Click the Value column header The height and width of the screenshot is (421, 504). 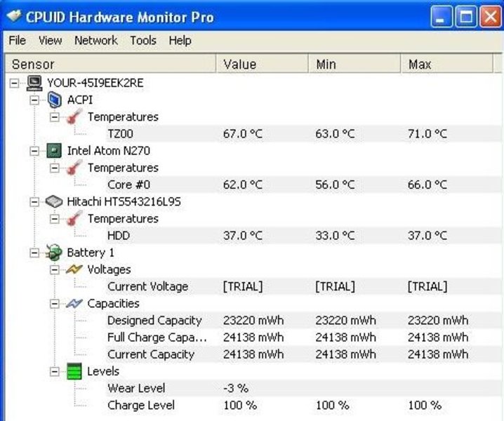click(262, 64)
